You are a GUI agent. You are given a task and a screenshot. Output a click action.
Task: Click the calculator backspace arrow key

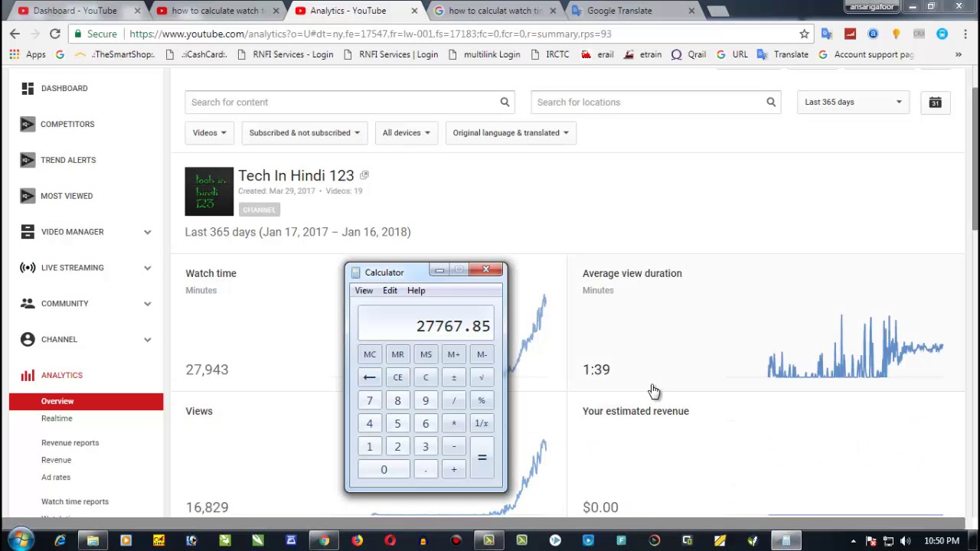tap(369, 377)
